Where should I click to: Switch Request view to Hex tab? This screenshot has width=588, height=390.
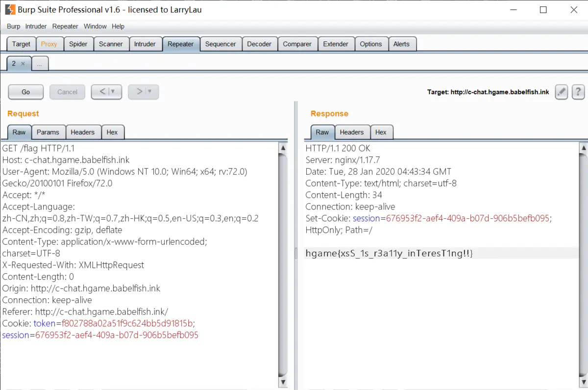coord(112,132)
